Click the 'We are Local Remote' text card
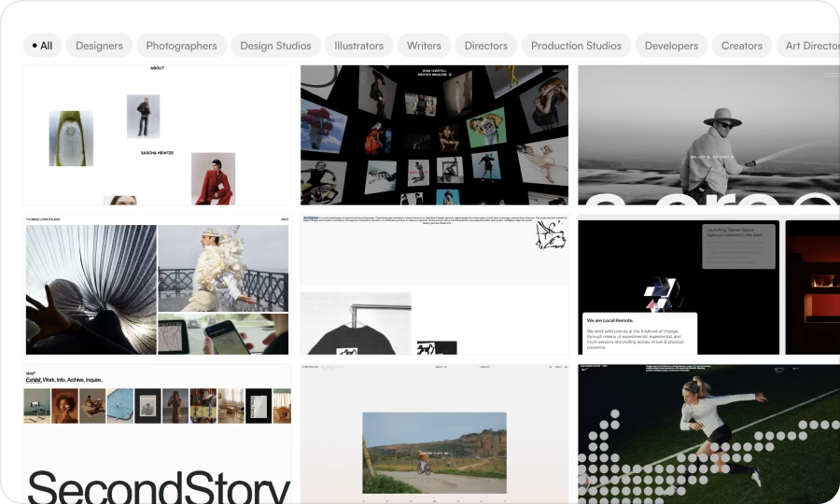This screenshot has width=840, height=504. 637,333
